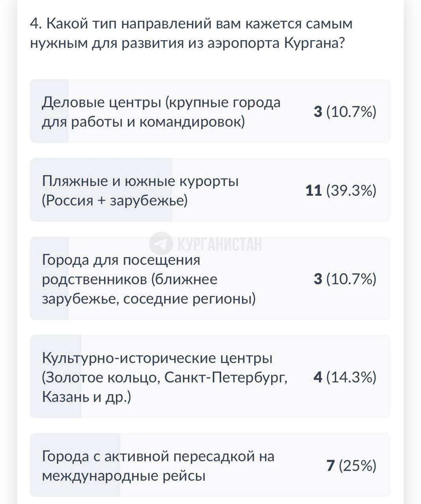This screenshot has height=504, width=421.
Task: Click the progress bar fill of пересадкой option
Action: point(75,465)
